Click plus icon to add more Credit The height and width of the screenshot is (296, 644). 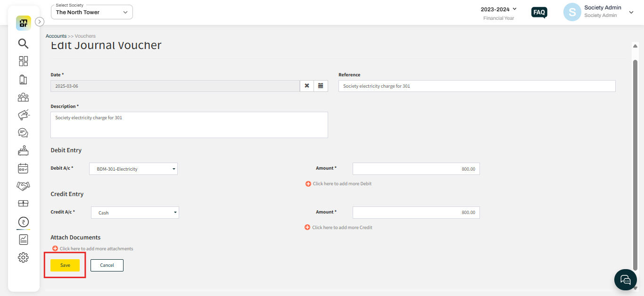point(307,227)
